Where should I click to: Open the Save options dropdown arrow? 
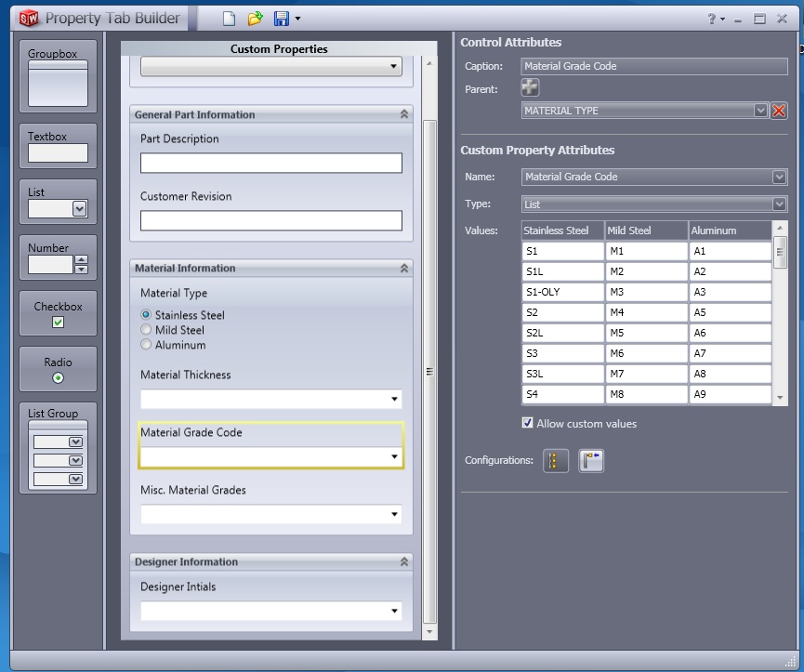point(298,19)
